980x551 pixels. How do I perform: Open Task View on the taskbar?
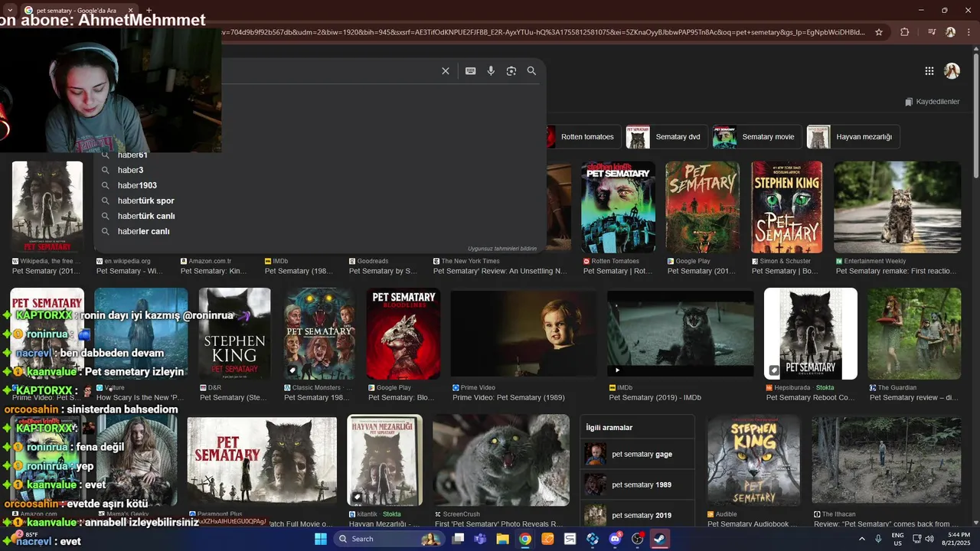click(x=458, y=539)
